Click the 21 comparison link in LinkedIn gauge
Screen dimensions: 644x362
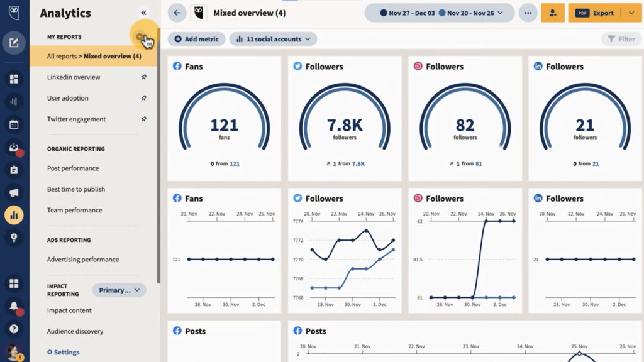point(596,164)
